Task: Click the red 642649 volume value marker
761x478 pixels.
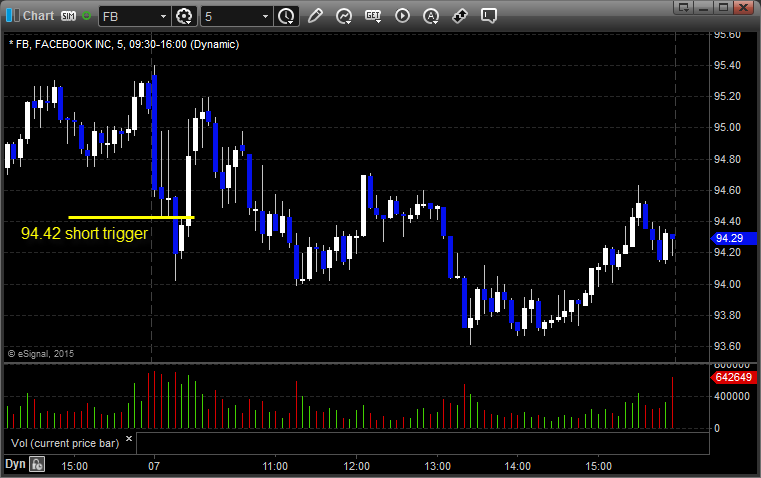Action: click(x=733, y=377)
